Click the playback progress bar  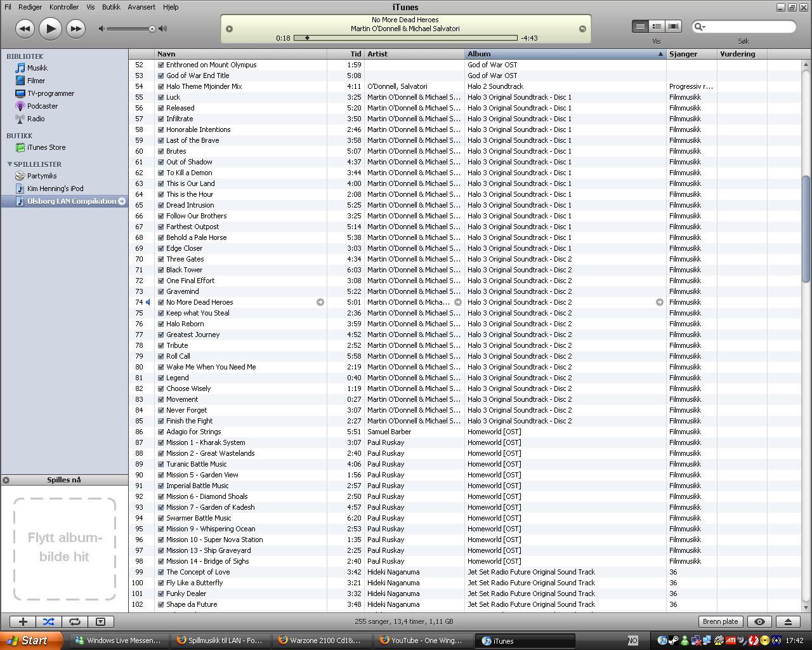click(405, 38)
